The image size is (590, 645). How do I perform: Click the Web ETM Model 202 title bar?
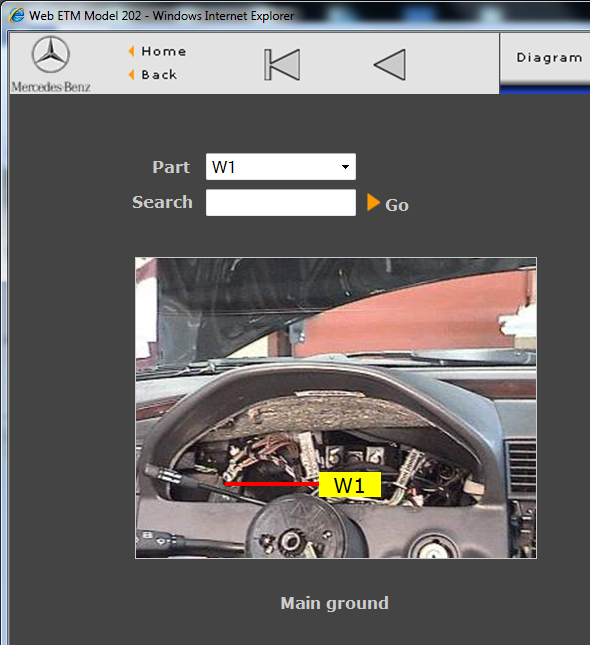coord(161,16)
